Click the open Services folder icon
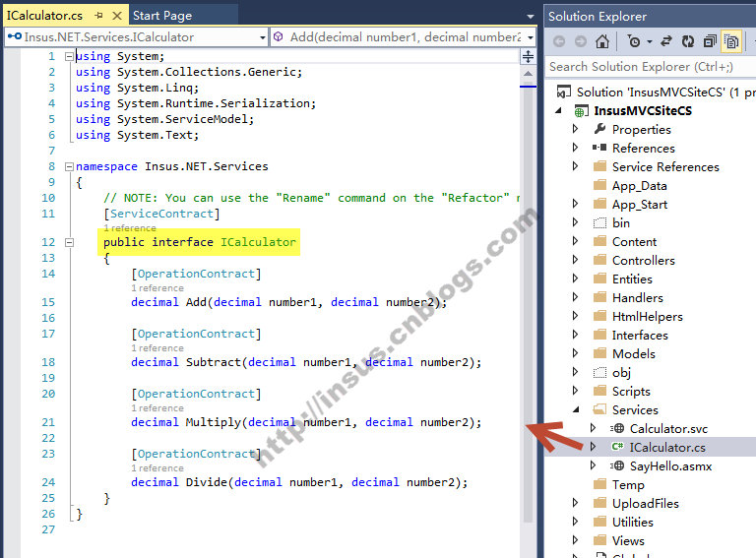 point(599,409)
